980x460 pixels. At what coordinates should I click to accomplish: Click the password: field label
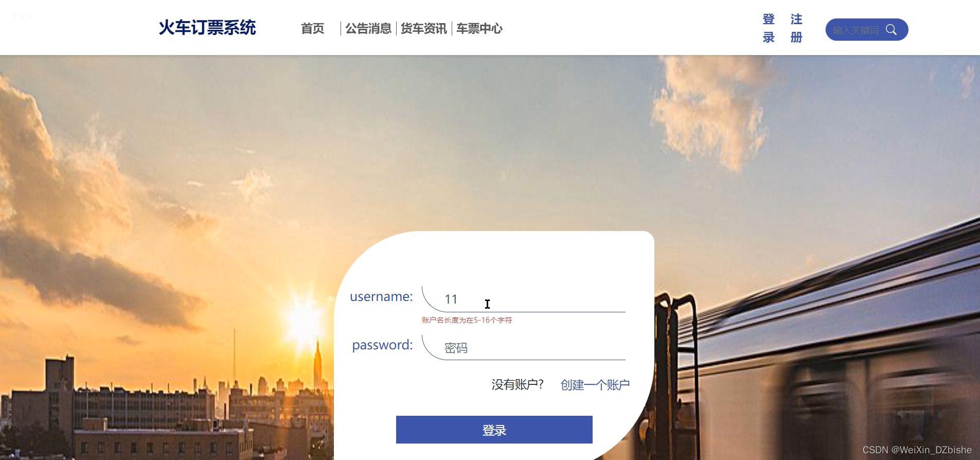click(x=382, y=345)
